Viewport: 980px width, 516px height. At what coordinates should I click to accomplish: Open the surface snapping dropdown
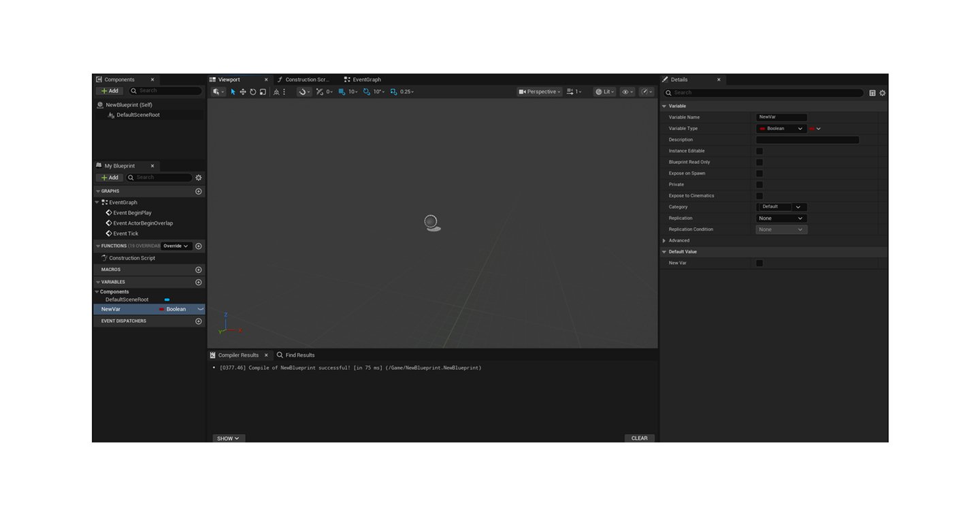pyautogui.click(x=304, y=92)
